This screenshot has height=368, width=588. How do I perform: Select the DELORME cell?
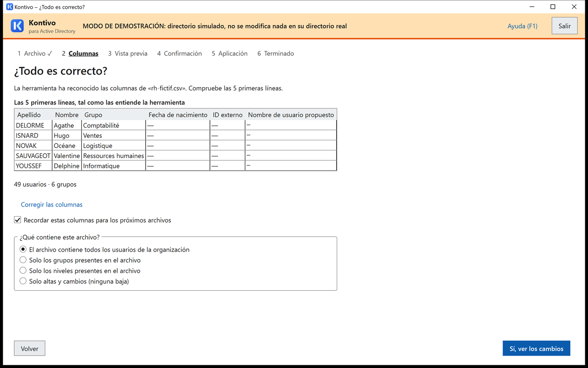(x=34, y=125)
